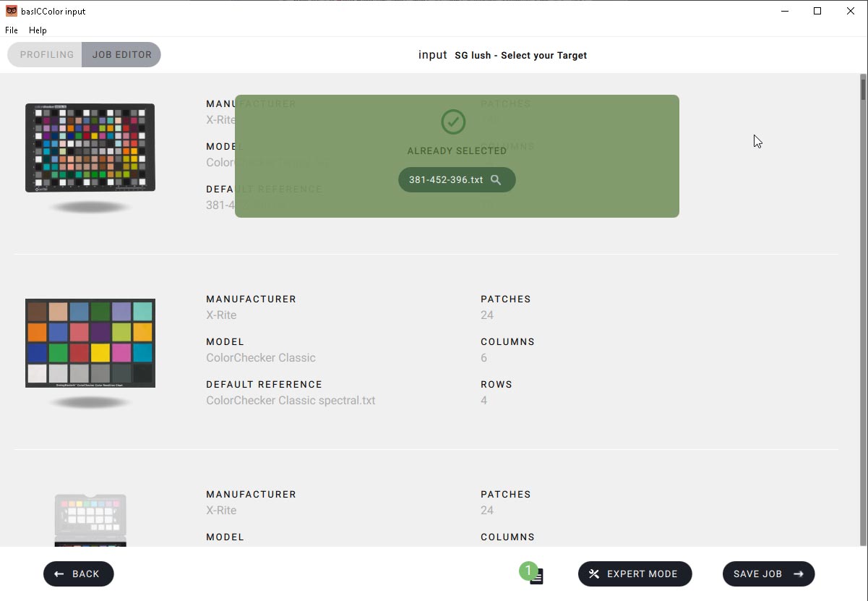Click the EXPERT MODE button
Image resolution: width=868 pixels, height=601 pixels.
coord(635,574)
